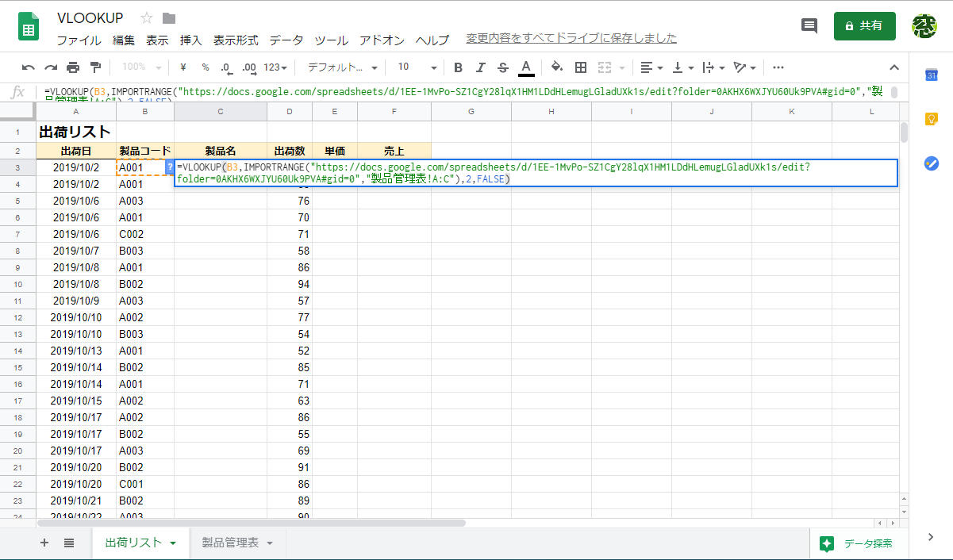953x560 pixels.
Task: Switch to the 製品管理表 sheet tab
Action: click(x=230, y=543)
